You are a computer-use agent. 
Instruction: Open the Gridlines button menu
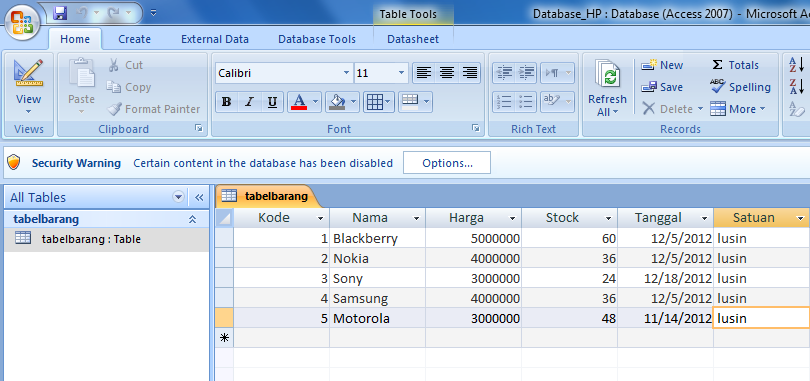(x=379, y=102)
